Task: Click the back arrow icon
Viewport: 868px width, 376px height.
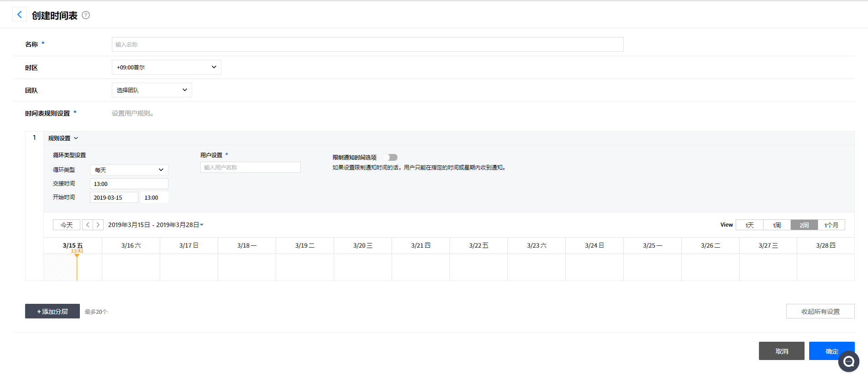Action: (x=19, y=15)
